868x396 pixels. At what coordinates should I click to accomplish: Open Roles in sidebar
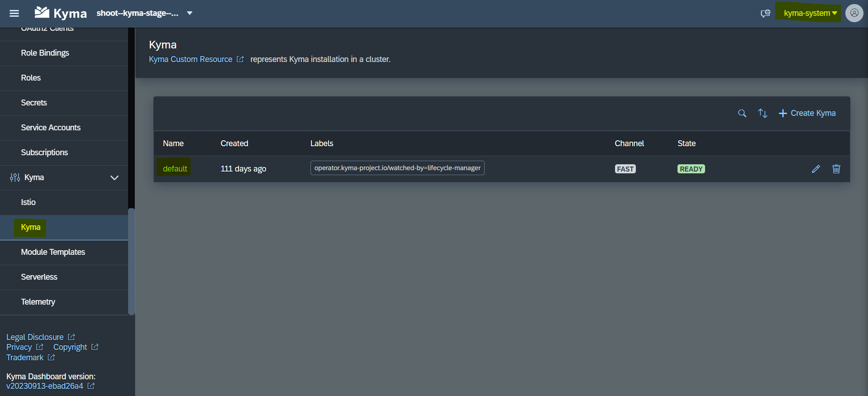coord(64,78)
